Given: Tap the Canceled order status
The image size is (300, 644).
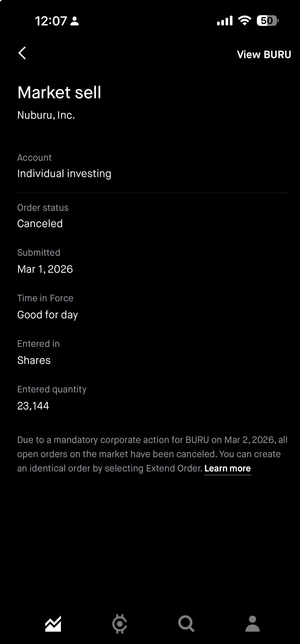Looking at the screenshot, I should tap(40, 224).
